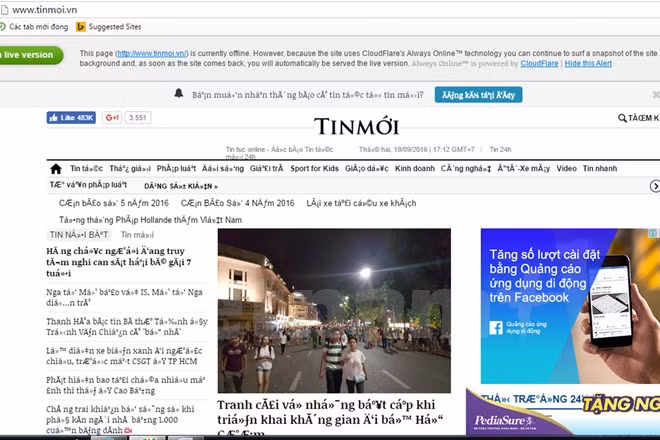Open the Đời sống menu item
The image size is (660, 440).
223,169
